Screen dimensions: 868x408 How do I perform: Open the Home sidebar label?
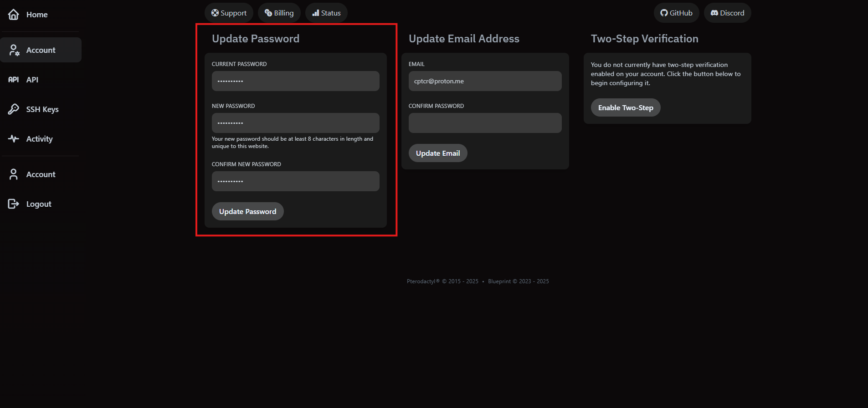coord(37,15)
